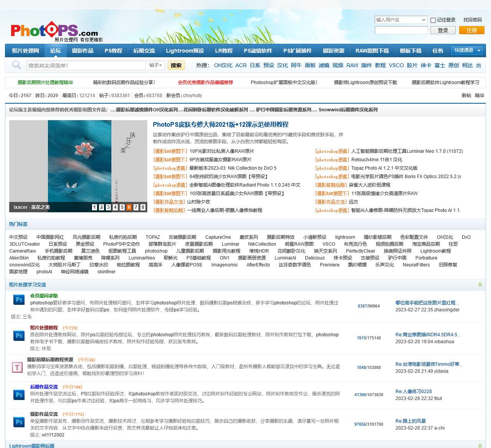The height and width of the screenshot is (448, 491).
Task: Open the Lightroom预设 nav item
Action: (185, 51)
